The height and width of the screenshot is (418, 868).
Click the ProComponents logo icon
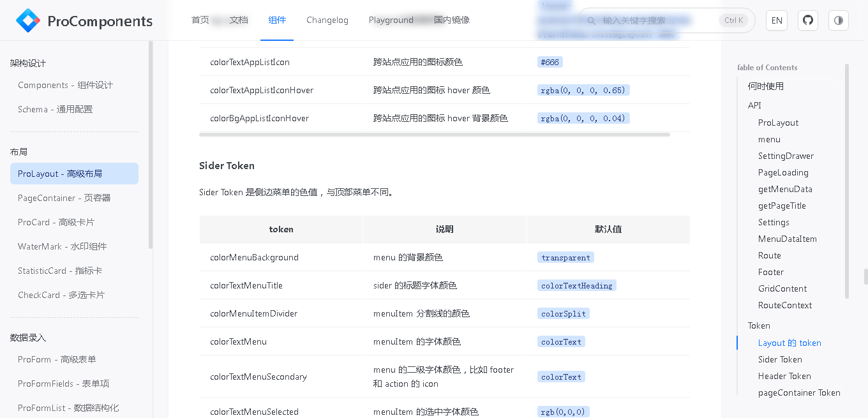click(x=27, y=21)
